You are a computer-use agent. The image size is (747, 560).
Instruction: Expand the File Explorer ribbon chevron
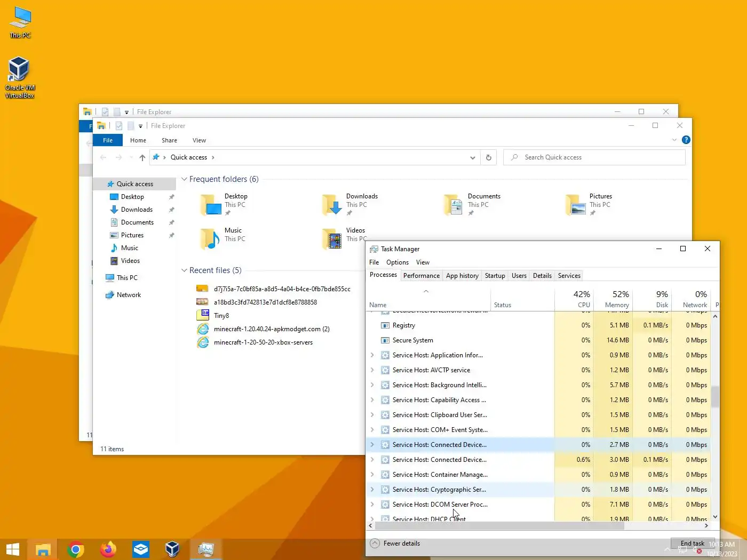pyautogui.click(x=674, y=140)
